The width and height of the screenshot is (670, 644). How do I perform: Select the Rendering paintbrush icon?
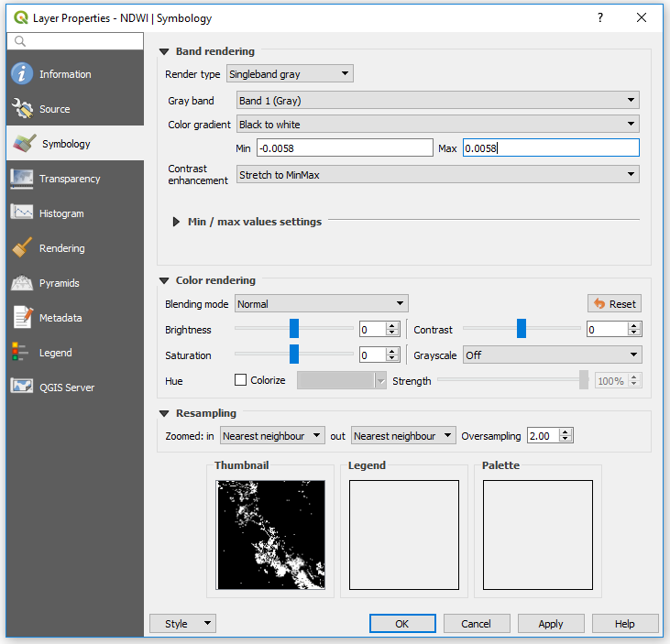[22, 248]
